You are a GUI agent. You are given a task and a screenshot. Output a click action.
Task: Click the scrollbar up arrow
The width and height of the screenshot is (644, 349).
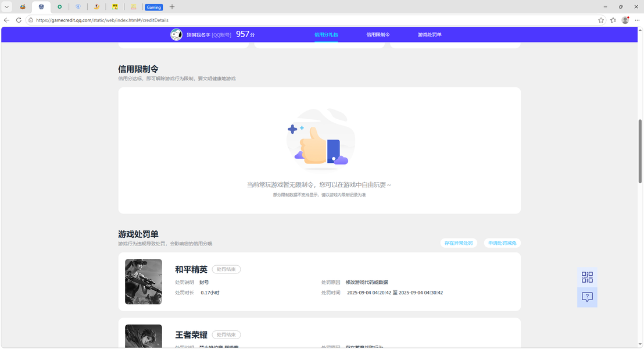[x=640, y=30]
